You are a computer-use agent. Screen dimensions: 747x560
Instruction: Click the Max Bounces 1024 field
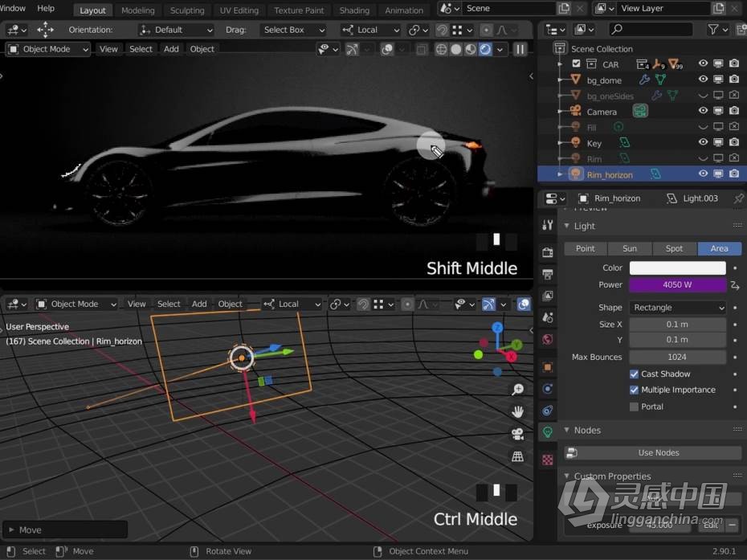pyautogui.click(x=677, y=357)
